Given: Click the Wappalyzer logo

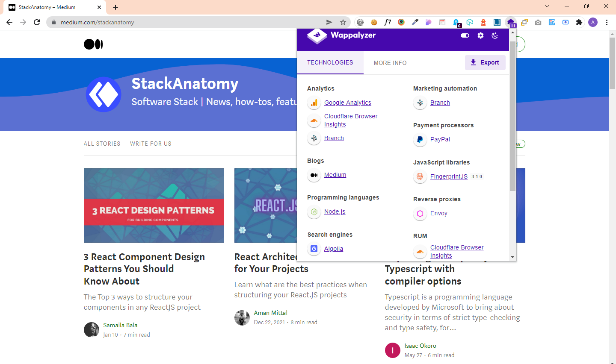Looking at the screenshot, I should pyautogui.click(x=341, y=35).
